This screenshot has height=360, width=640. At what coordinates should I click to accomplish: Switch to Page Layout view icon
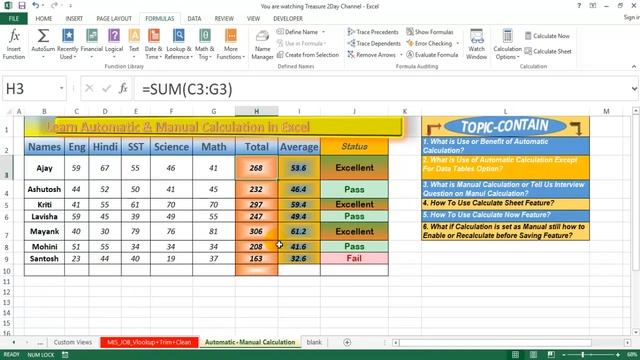coord(533,355)
